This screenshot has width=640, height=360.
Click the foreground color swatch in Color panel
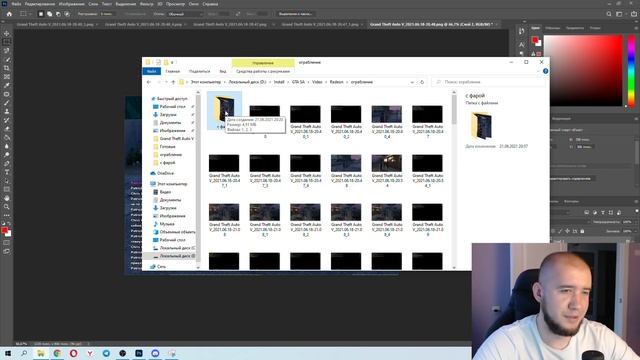pyautogui.click(x=535, y=40)
